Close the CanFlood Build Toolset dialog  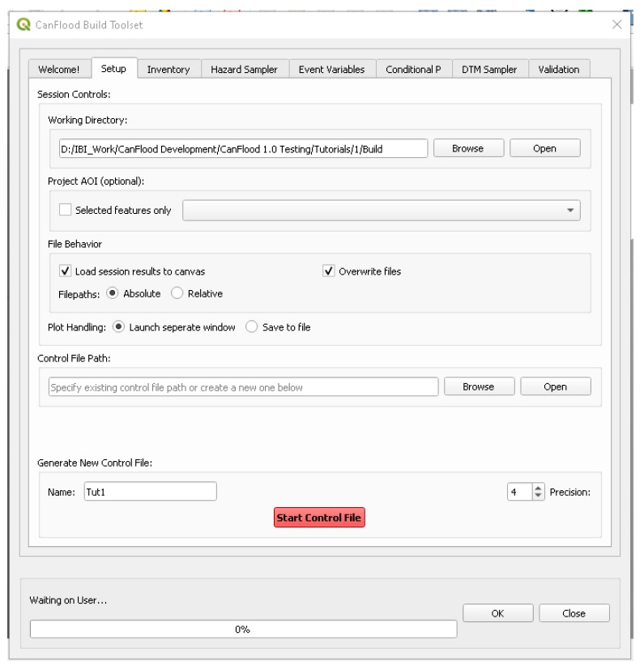click(616, 24)
